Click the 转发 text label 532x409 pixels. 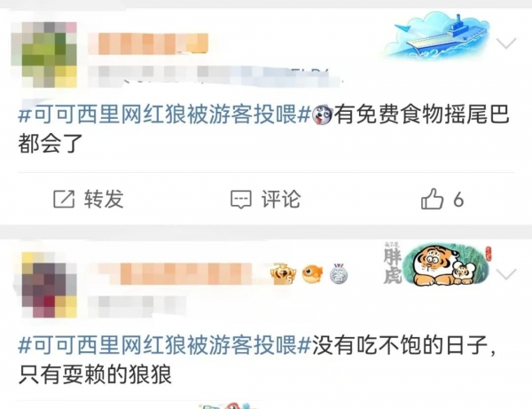[x=104, y=199]
